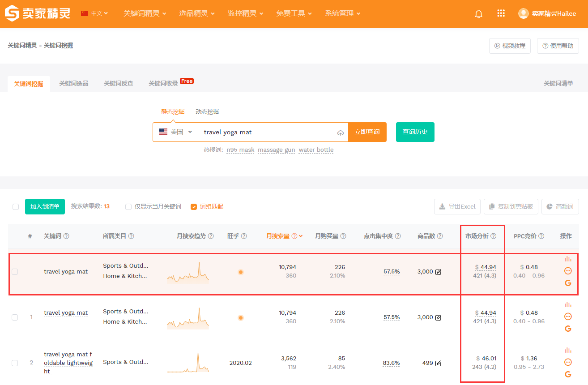
Task: Click bar chart icon in row 2
Action: coord(568,350)
